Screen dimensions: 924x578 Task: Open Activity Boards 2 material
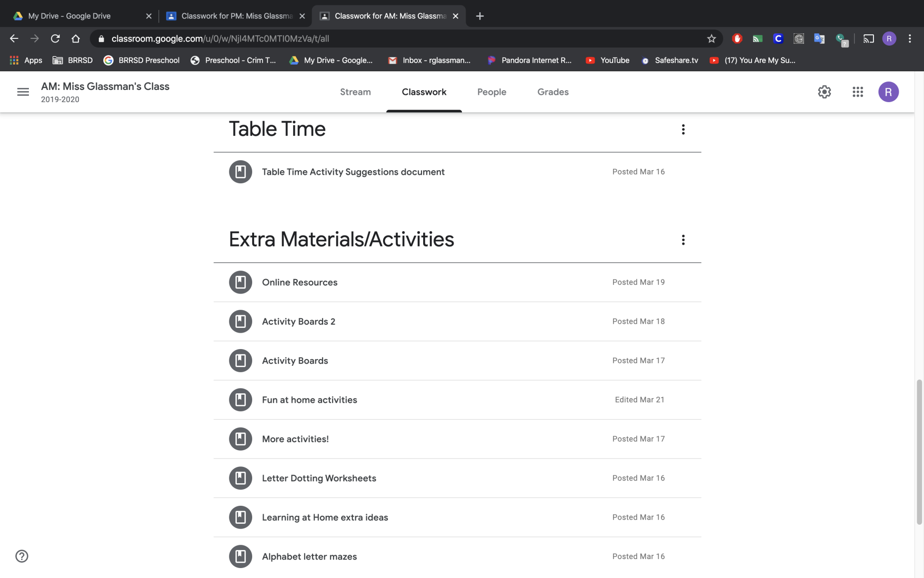[299, 322]
